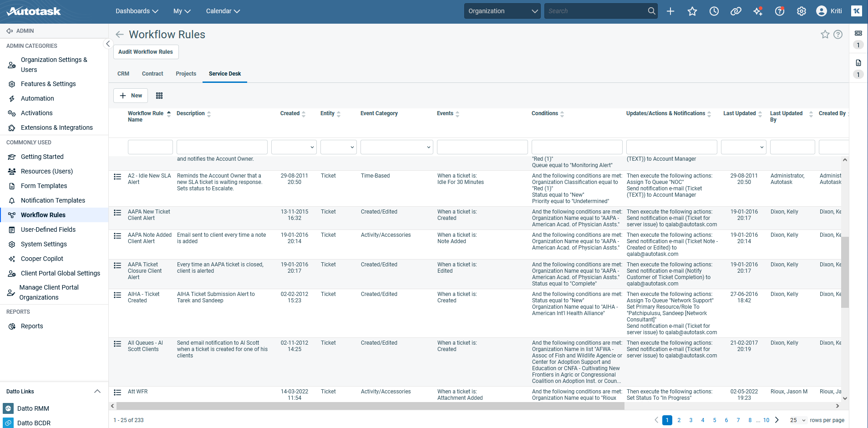Open the recent history clock icon
The width and height of the screenshot is (868, 428).
[x=714, y=11]
